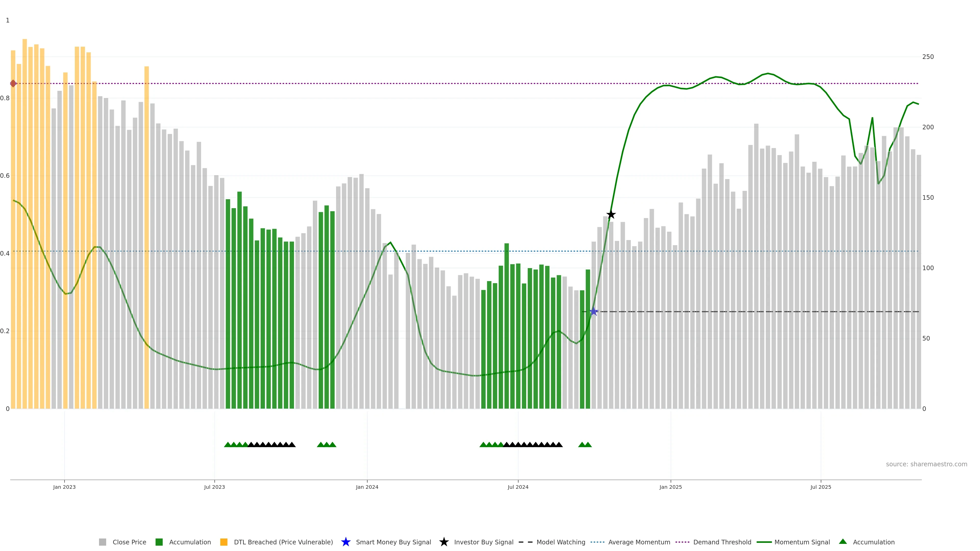
Task: Click the blue Smart Money Buy Signal star on chart
Action: click(593, 311)
